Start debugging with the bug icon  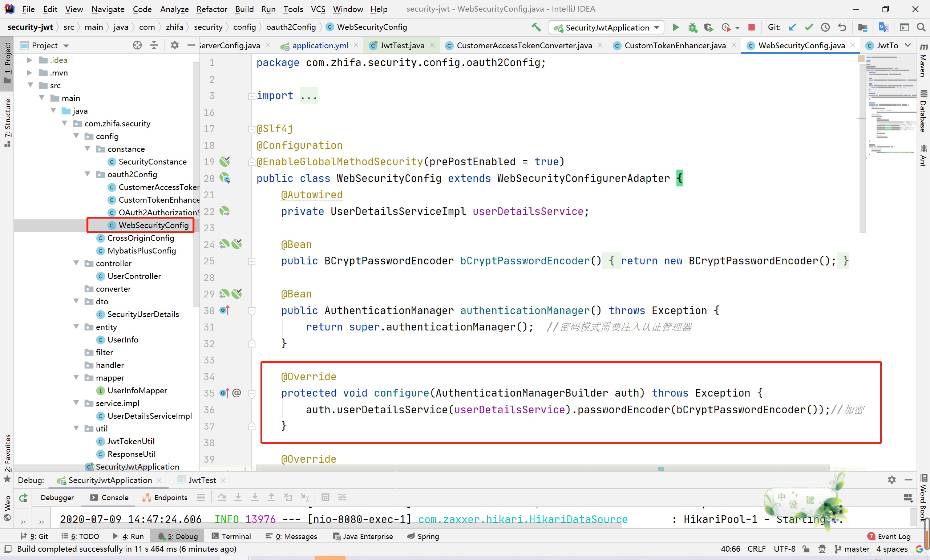click(692, 27)
